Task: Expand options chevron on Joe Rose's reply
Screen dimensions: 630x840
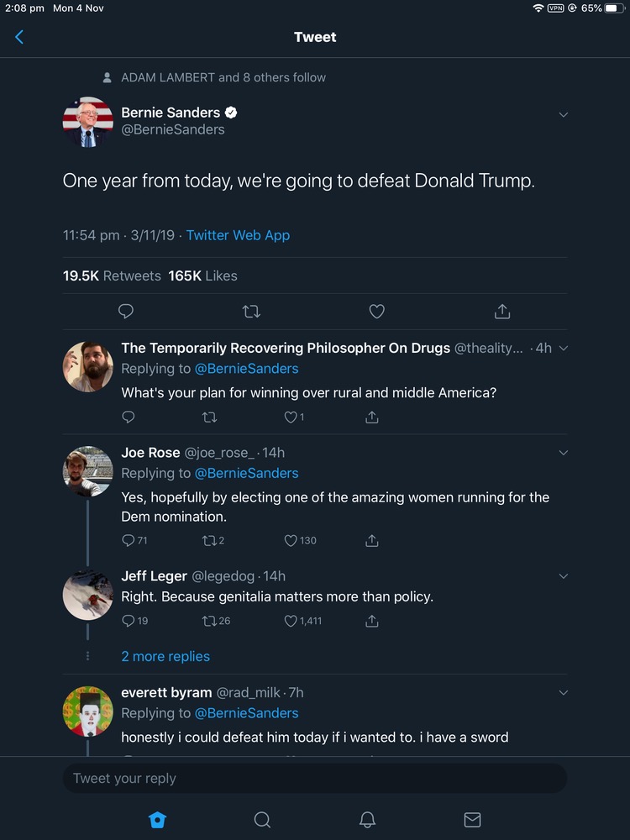Action: pos(564,453)
